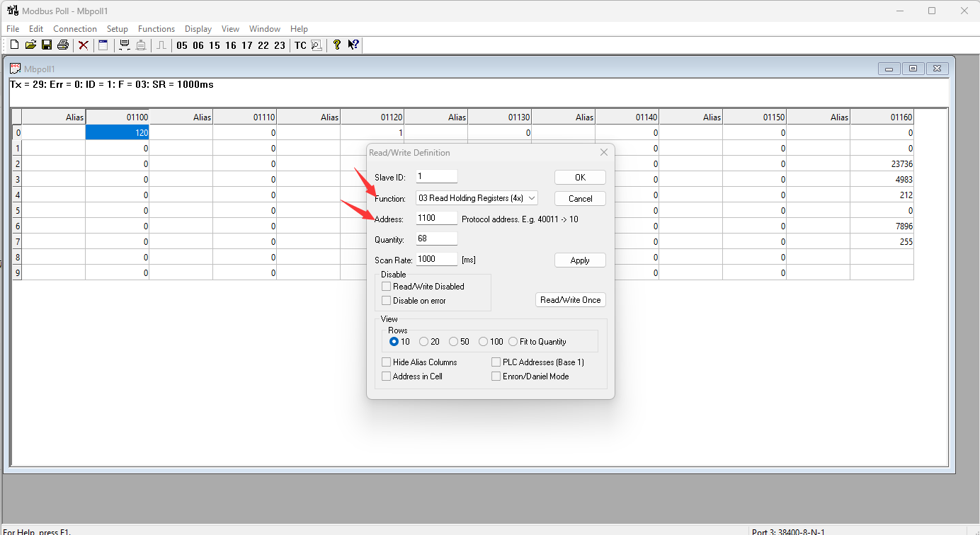Open the Setup menu
Image resolution: width=980 pixels, height=535 pixels.
click(x=118, y=29)
